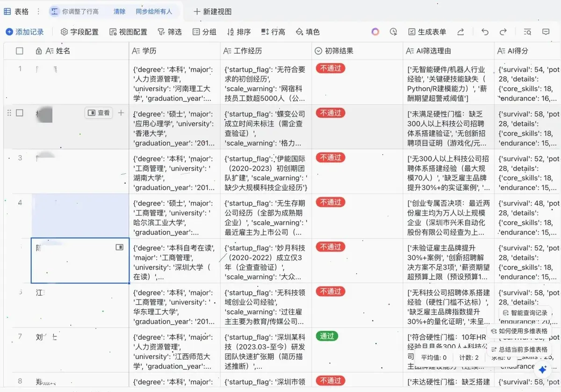Click the AI得分 column header
Image resolution: width=561 pixels, height=392 pixels.
(528, 50)
